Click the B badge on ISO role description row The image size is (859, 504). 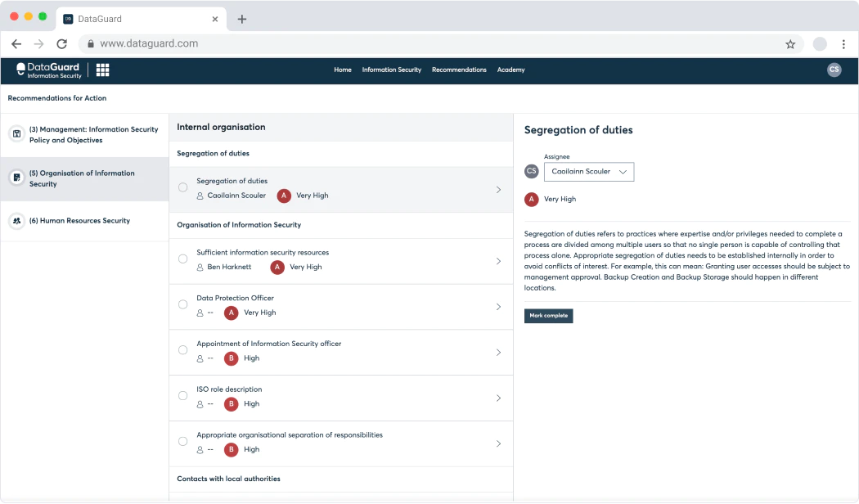(x=232, y=403)
